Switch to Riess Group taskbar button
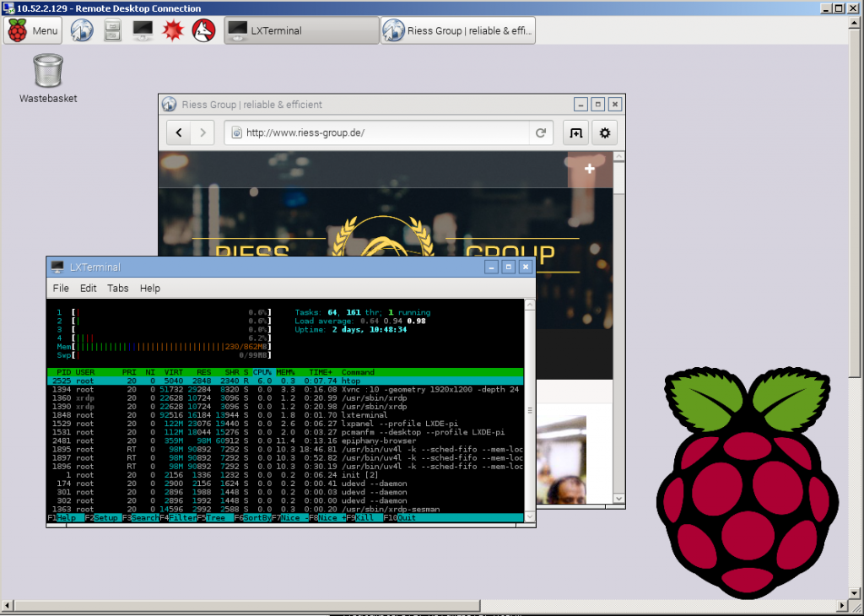This screenshot has width=864, height=616. pyautogui.click(x=458, y=30)
